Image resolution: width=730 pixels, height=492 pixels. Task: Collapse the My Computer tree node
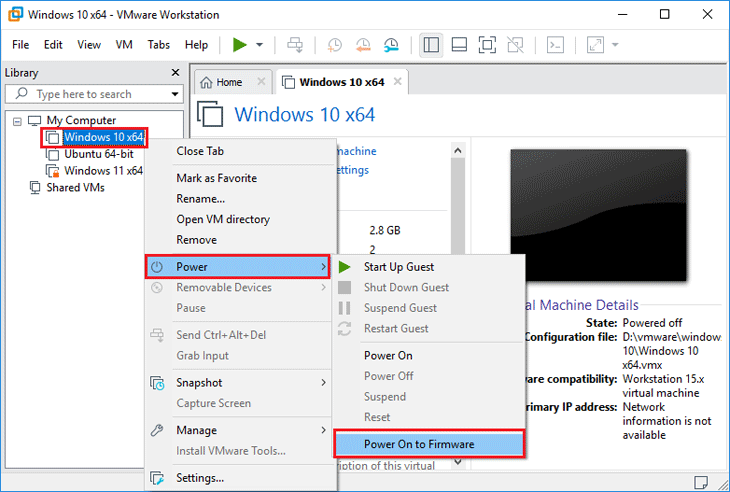coord(17,121)
